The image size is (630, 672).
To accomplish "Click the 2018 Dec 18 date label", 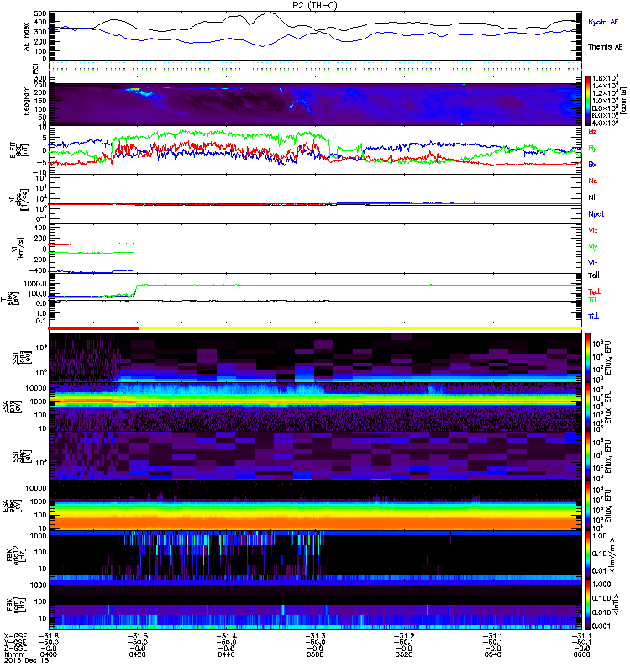I will point(27,660).
